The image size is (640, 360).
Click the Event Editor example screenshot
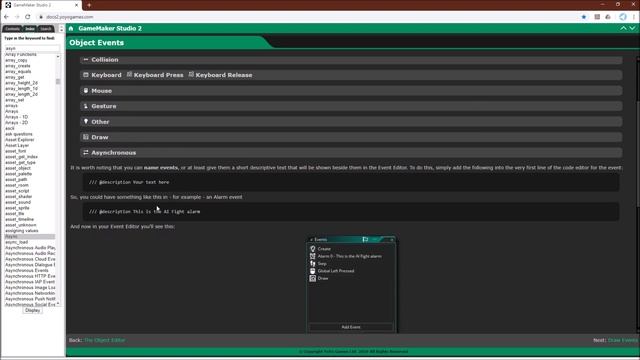tap(351, 284)
